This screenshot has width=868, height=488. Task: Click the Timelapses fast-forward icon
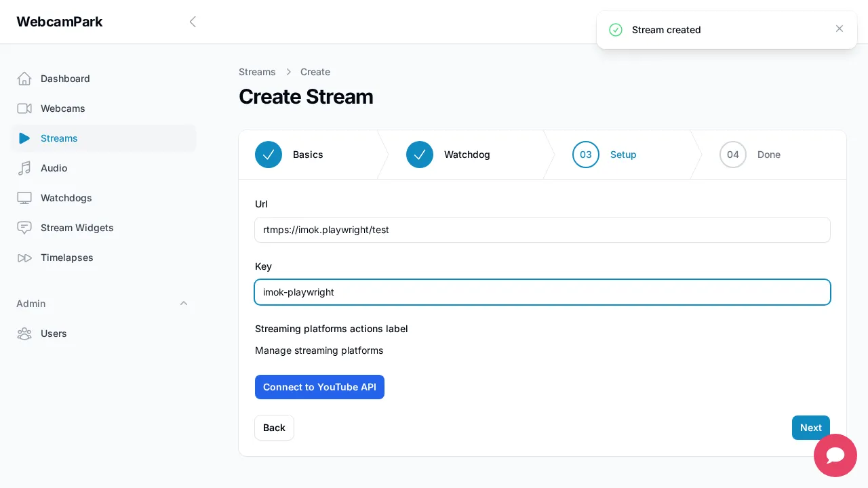click(x=24, y=258)
